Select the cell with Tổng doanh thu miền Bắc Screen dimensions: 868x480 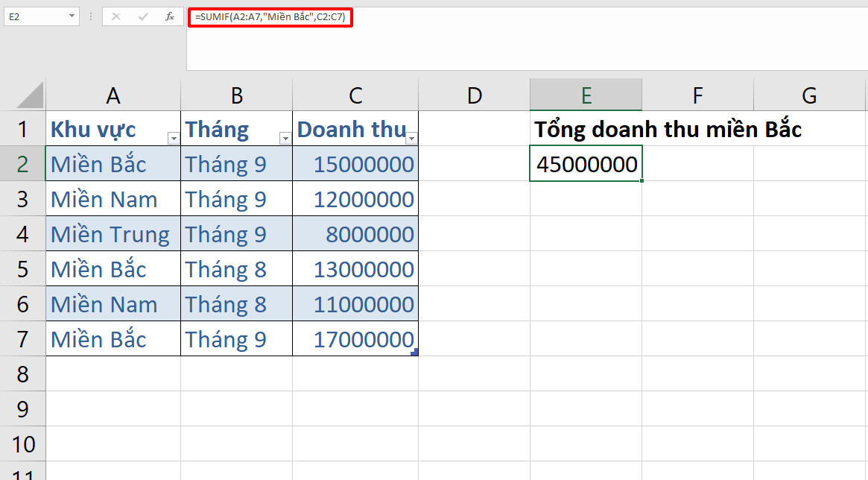coord(586,129)
